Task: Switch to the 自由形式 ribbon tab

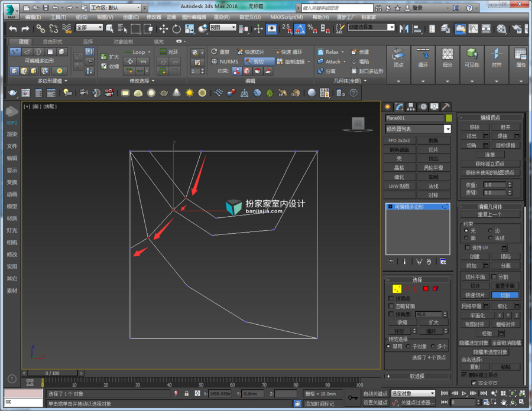Action: coord(53,41)
